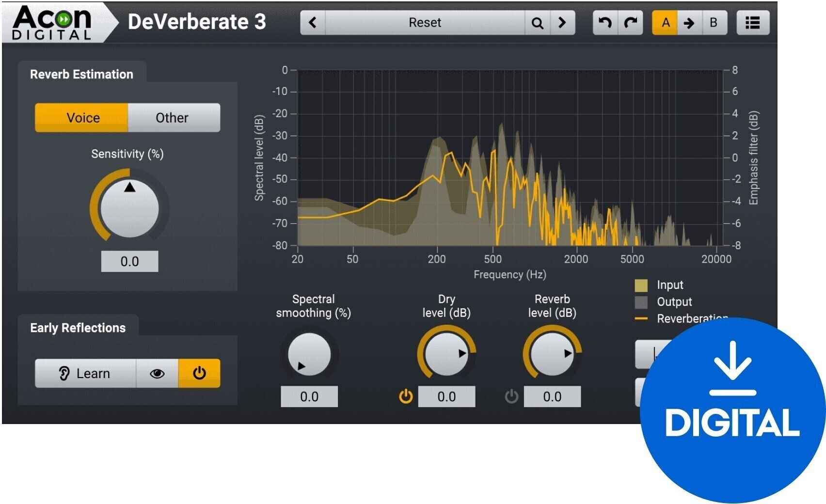
Task: Go to the previous preset arrow
Action: 313,23
